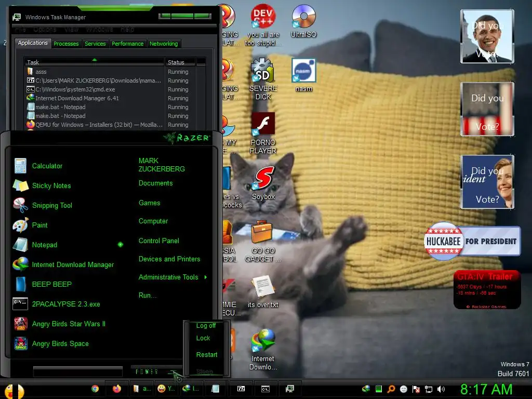Click the Notepad taskbar button
The image size is (532, 399).
pos(215,389)
